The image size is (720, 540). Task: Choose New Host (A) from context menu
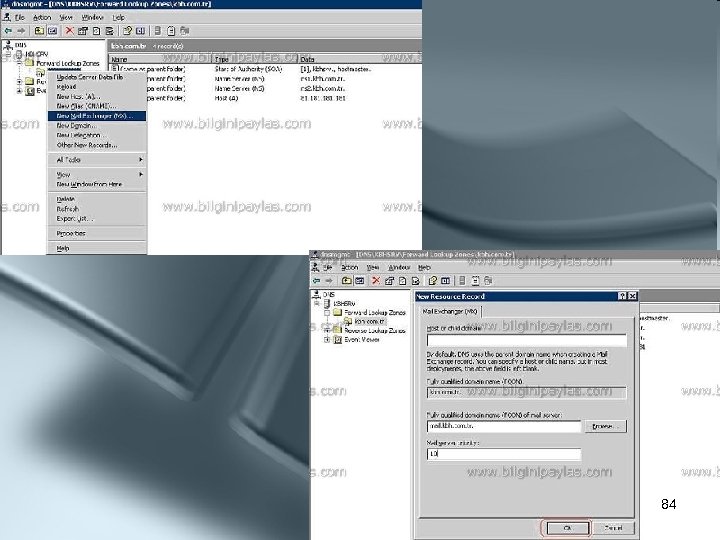click(x=97, y=96)
